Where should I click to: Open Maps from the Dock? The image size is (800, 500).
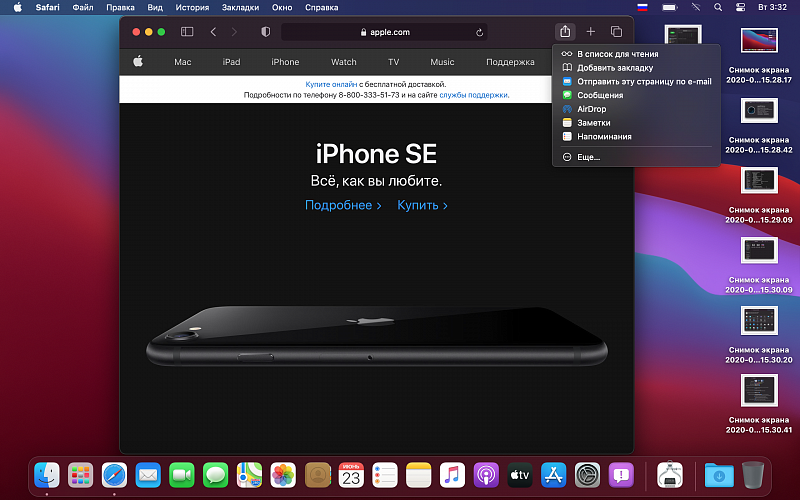[x=249, y=476]
